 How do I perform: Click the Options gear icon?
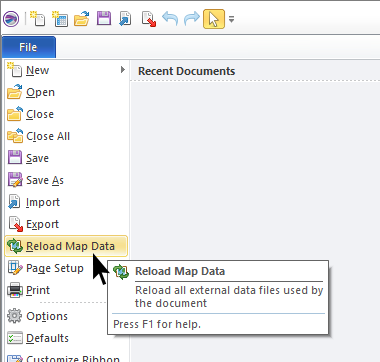click(15, 316)
